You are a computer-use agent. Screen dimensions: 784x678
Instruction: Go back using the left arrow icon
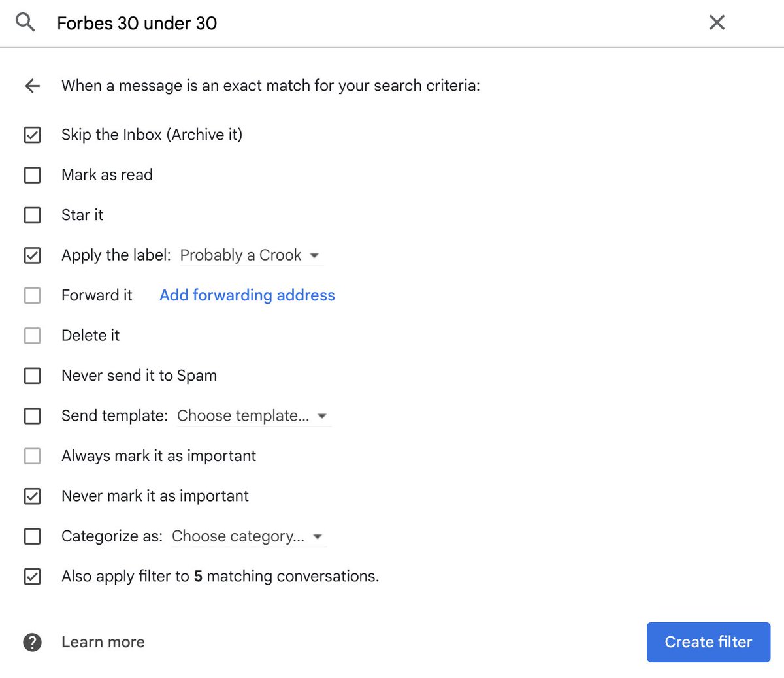click(x=32, y=86)
